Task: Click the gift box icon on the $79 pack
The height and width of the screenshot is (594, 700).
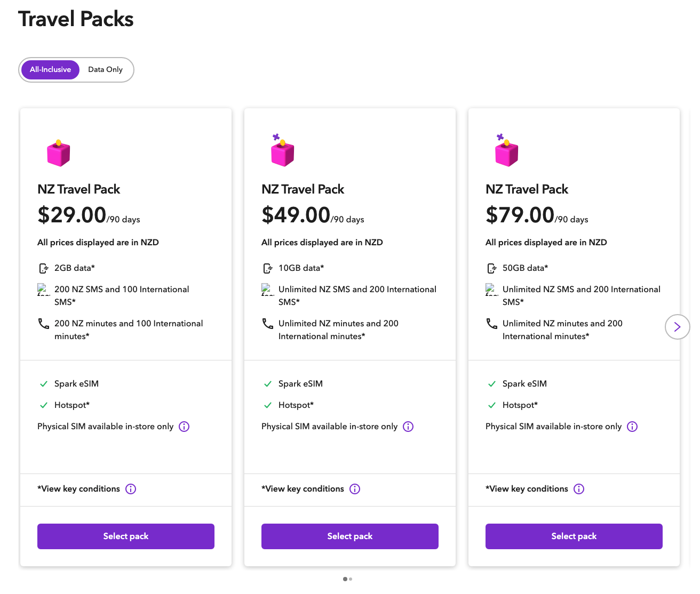Action: point(506,153)
